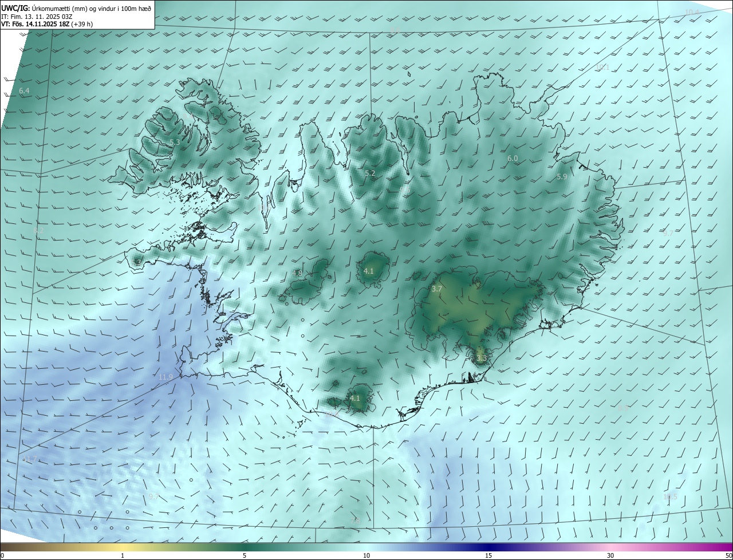
Task: Click the color scale tick label 5
Action: point(245,555)
